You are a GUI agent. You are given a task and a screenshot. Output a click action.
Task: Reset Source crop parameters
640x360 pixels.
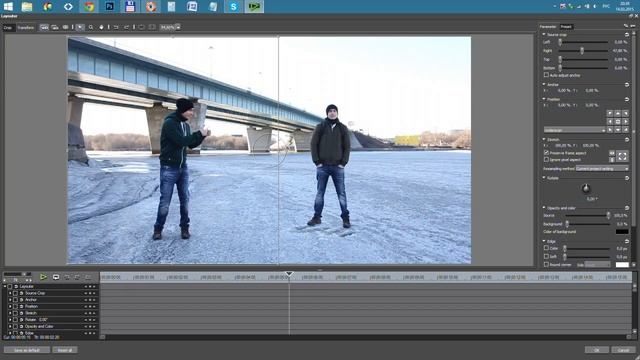pos(627,35)
